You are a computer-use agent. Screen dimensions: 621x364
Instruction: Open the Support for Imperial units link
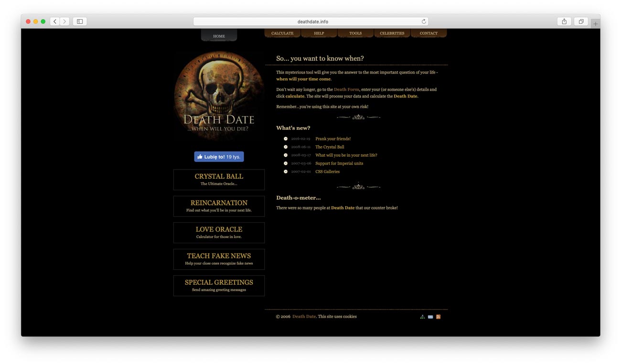[x=339, y=163]
